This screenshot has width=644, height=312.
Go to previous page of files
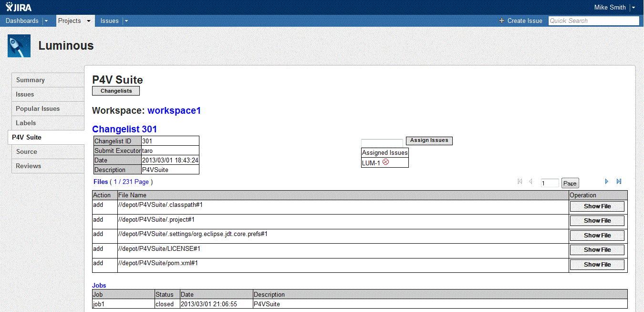[x=530, y=182]
